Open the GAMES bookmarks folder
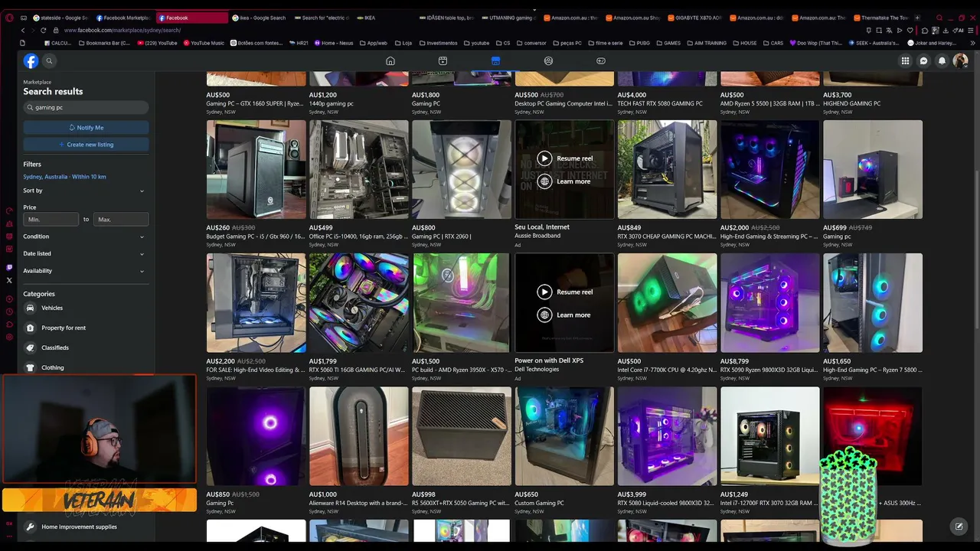980x551 pixels. point(668,43)
